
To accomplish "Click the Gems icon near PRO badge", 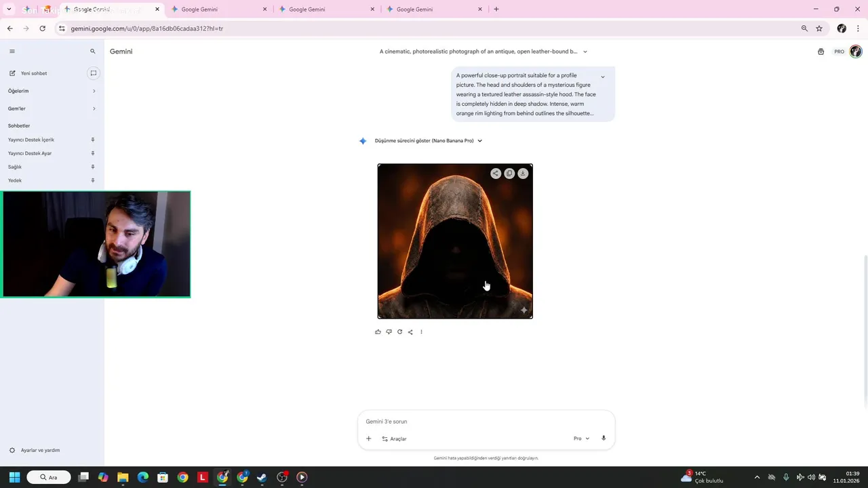I will tap(821, 52).
